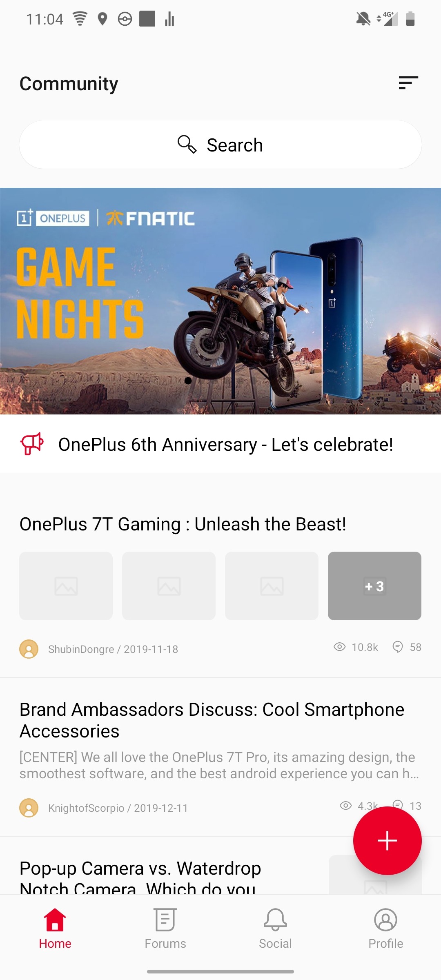The width and height of the screenshot is (441, 980).
Task: Tap ShubinDongre's avatar icon
Action: coord(29,649)
